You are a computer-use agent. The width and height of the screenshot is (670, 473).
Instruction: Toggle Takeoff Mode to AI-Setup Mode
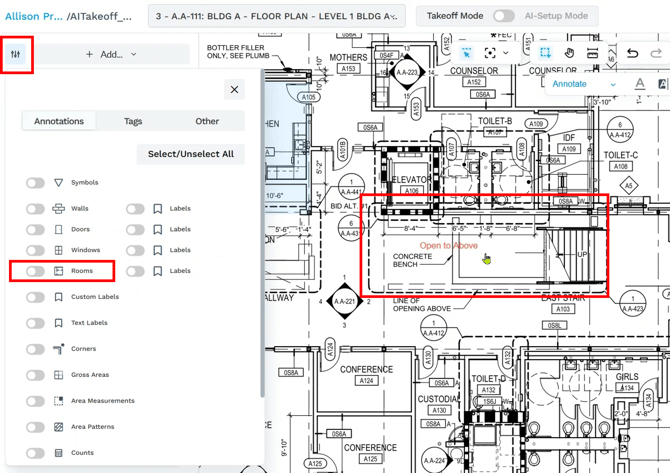coord(504,16)
